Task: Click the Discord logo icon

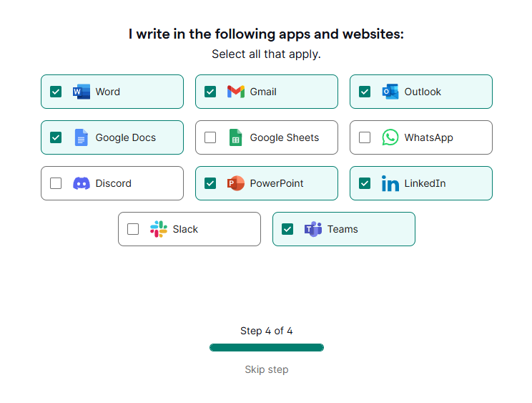Action: pyautogui.click(x=82, y=183)
